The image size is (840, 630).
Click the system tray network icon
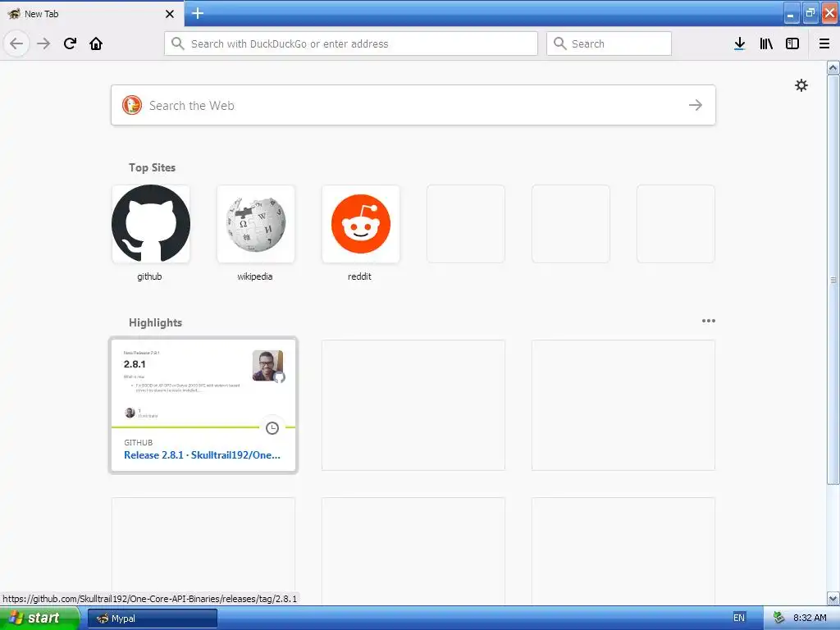pyautogui.click(x=778, y=618)
